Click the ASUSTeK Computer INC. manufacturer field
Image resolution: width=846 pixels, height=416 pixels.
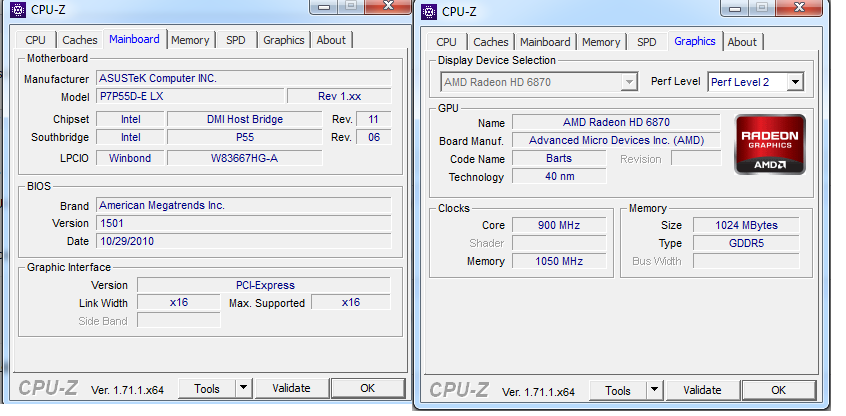tap(244, 79)
